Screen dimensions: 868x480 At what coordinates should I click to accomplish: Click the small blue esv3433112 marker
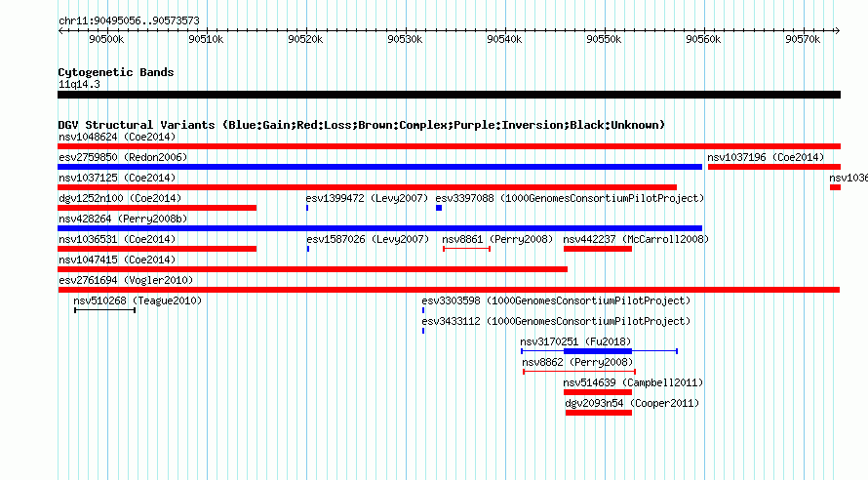point(423,331)
